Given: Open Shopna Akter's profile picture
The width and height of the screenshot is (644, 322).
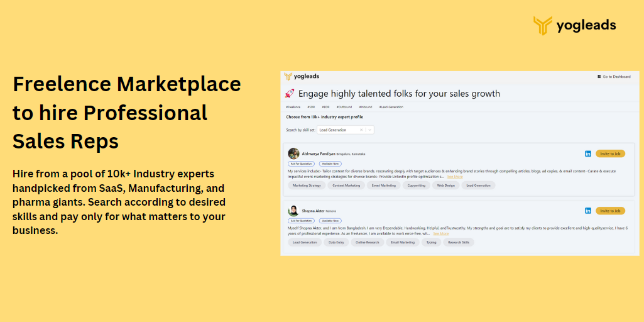Looking at the screenshot, I should click(x=293, y=211).
